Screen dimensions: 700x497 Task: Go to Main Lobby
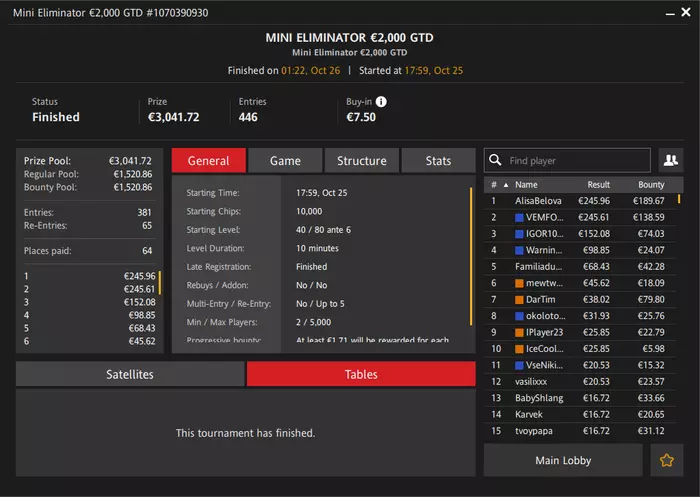[563, 460]
